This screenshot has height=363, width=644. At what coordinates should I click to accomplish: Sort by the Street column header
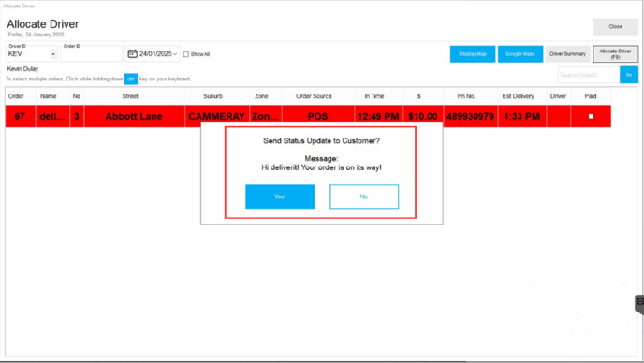point(130,96)
